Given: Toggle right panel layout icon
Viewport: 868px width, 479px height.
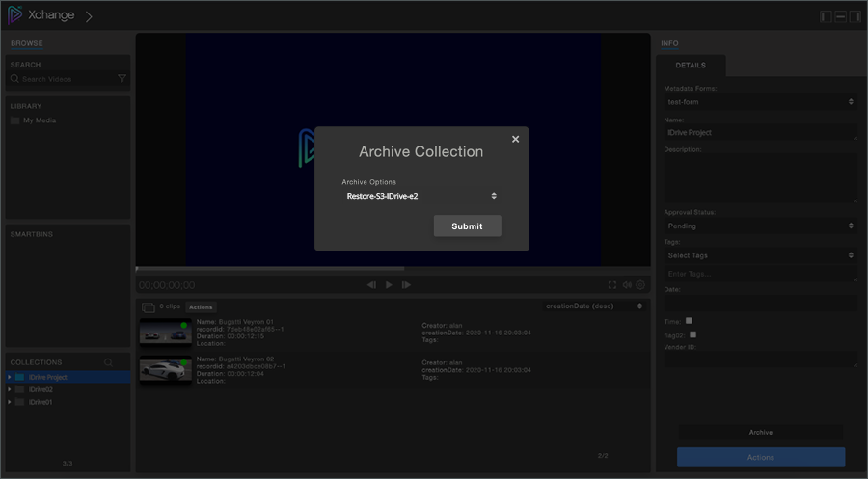Looking at the screenshot, I should tap(854, 16).
